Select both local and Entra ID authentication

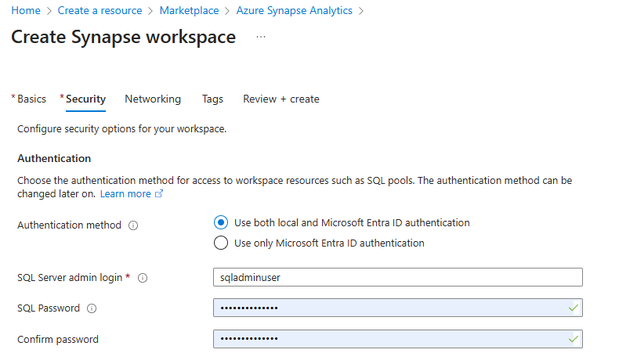pyautogui.click(x=221, y=223)
